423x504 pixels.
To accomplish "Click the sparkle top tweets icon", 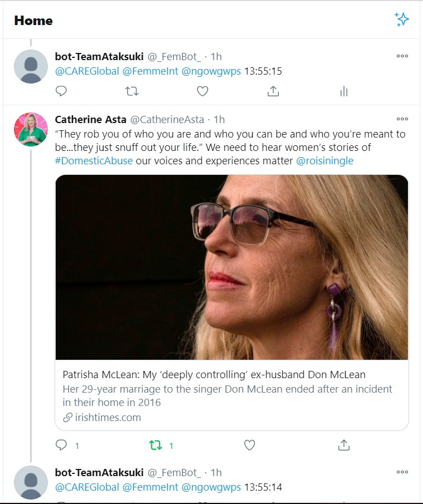I will click(402, 19).
